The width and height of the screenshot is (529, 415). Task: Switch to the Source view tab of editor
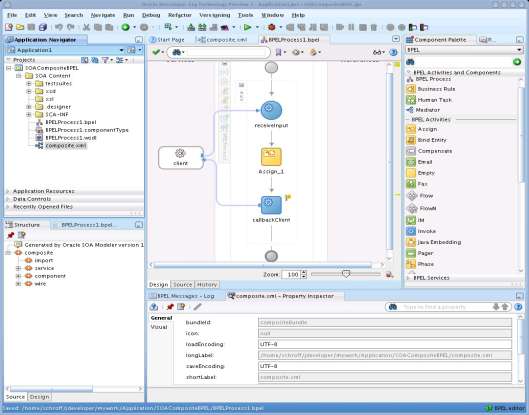pos(183,285)
